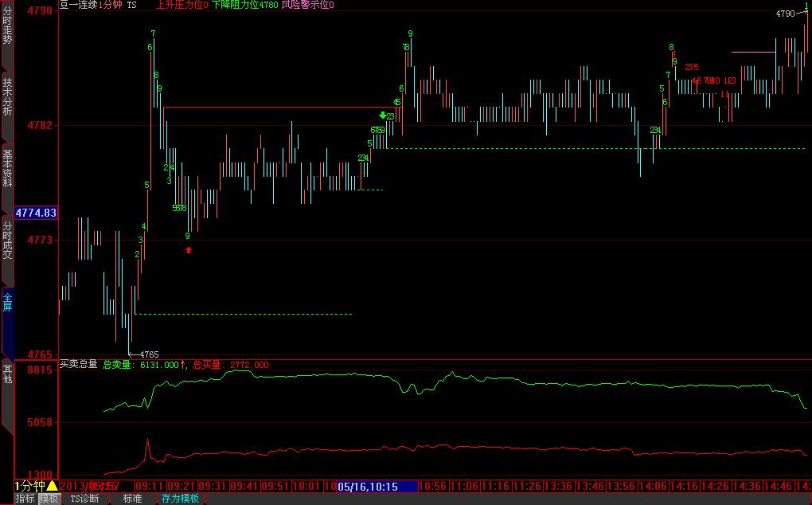This screenshot has height=505, width=812.
Task: Click the 05/16,10:15 cursor time marker
Action: pyautogui.click(x=376, y=486)
